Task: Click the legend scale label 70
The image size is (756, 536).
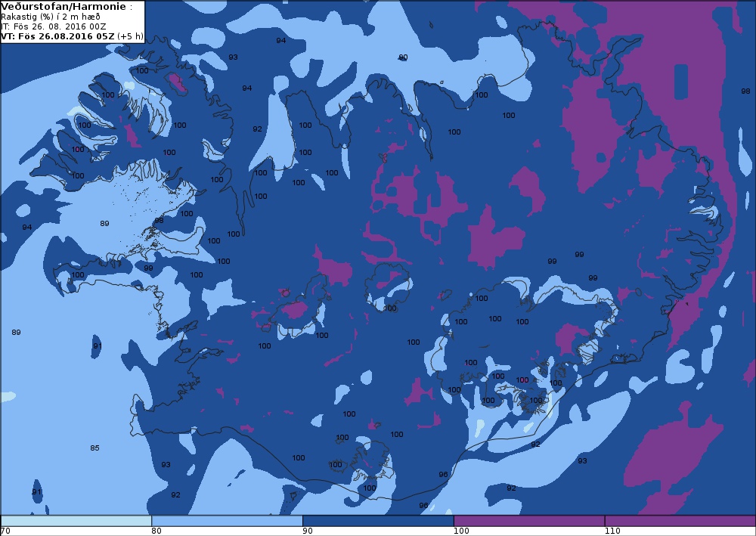Action: pos(5,531)
